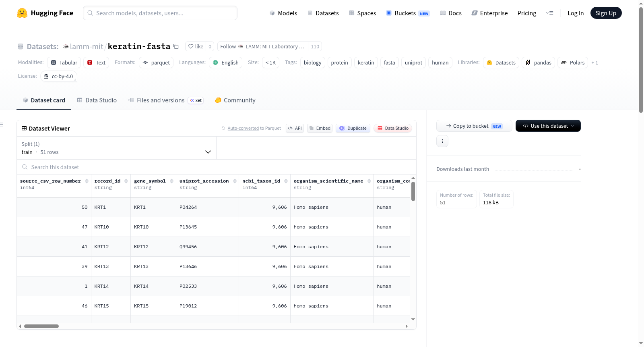The image size is (644, 347).
Task: Click the human tag
Action: tap(440, 62)
